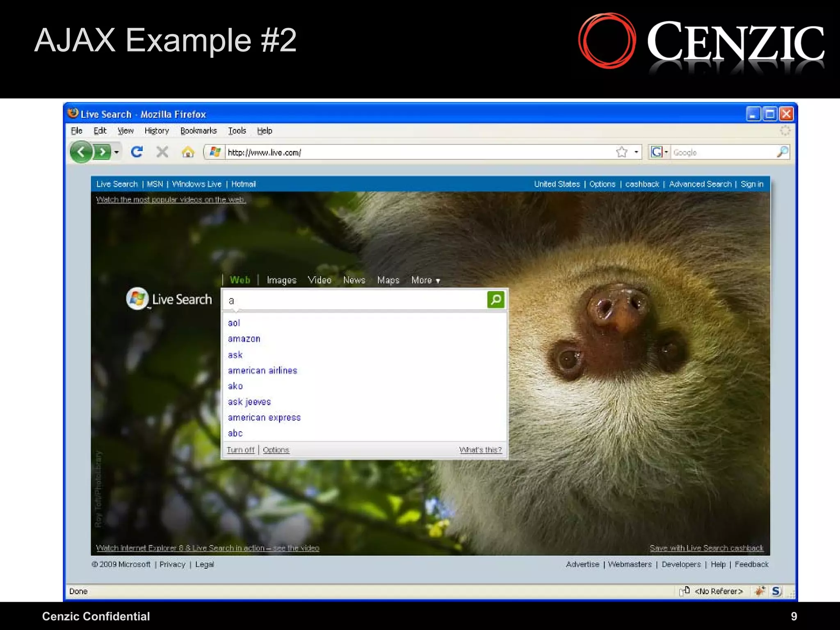The height and width of the screenshot is (630, 840).
Task: Click the Firefox Forward button
Action: [x=103, y=152]
